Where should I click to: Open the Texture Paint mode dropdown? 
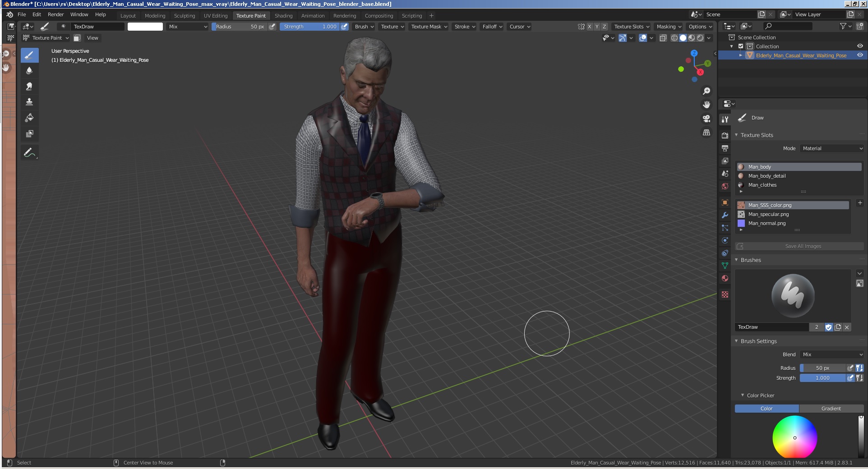(x=46, y=38)
